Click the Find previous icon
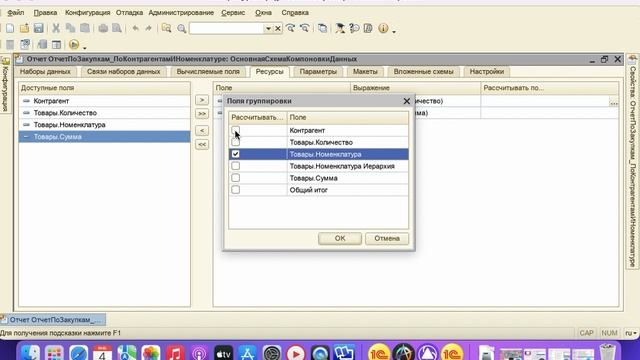The width and height of the screenshot is (640, 360). [304, 28]
